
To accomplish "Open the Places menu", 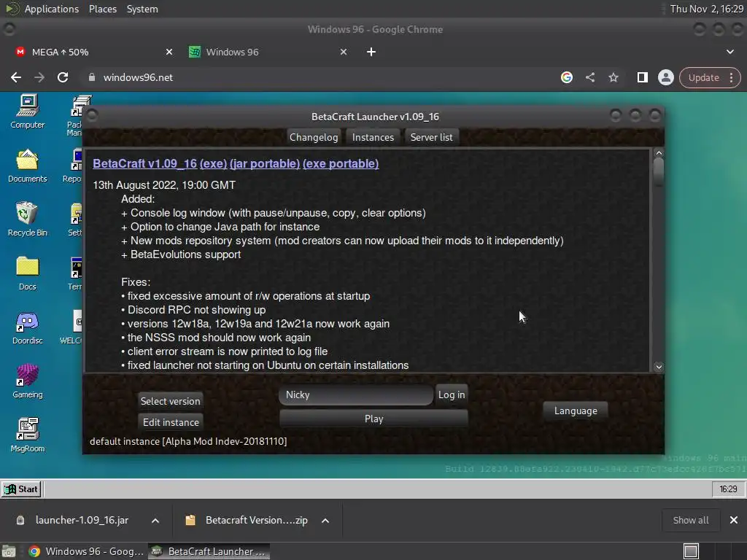I will point(103,9).
